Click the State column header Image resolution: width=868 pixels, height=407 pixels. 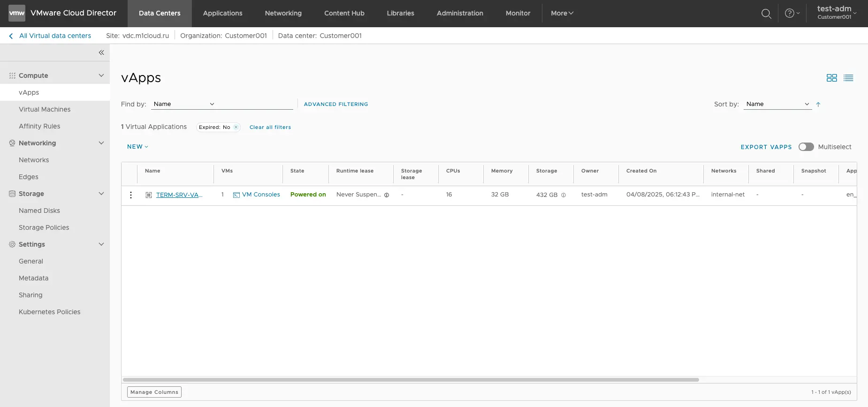(297, 171)
